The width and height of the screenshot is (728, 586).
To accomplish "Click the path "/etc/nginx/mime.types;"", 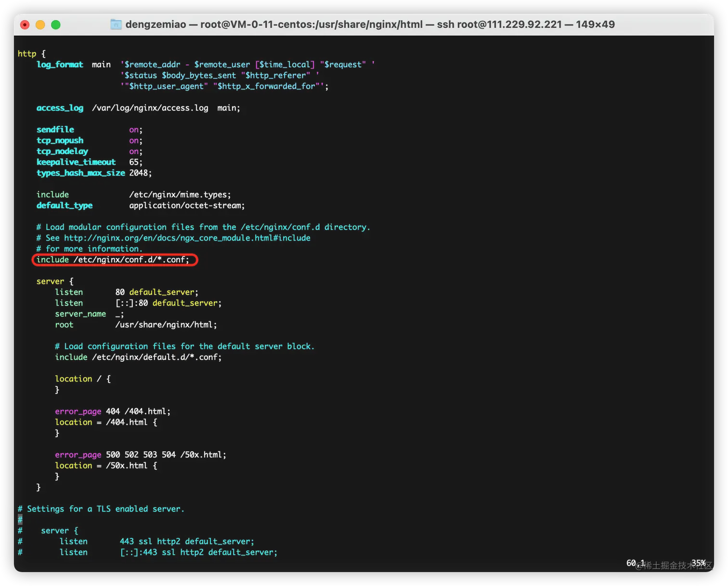I will (180, 194).
